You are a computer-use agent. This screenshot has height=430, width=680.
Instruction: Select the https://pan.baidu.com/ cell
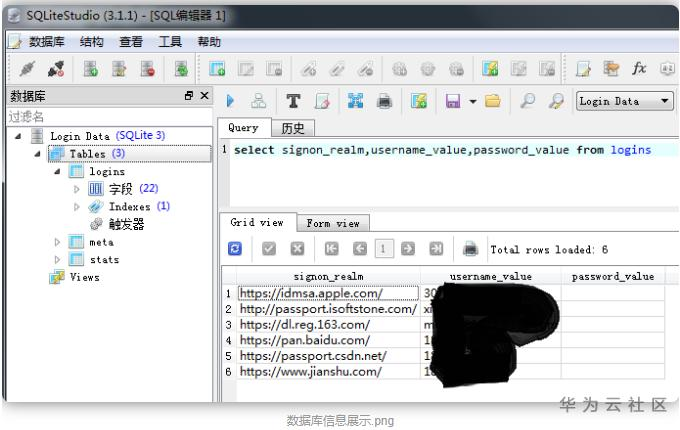pos(328,340)
